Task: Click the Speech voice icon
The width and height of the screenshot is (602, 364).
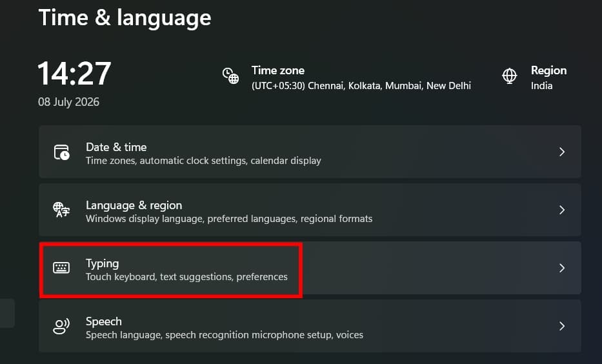Action: point(61,326)
